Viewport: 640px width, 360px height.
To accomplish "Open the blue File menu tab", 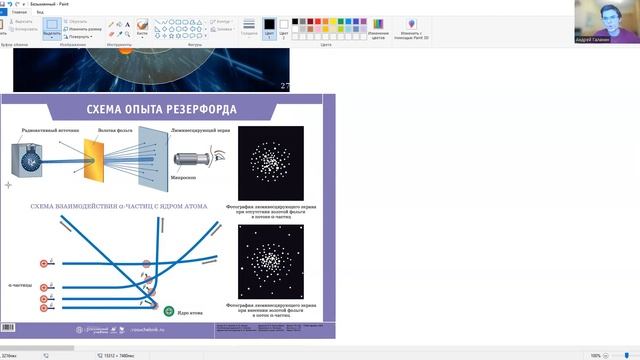I will click(3, 12).
